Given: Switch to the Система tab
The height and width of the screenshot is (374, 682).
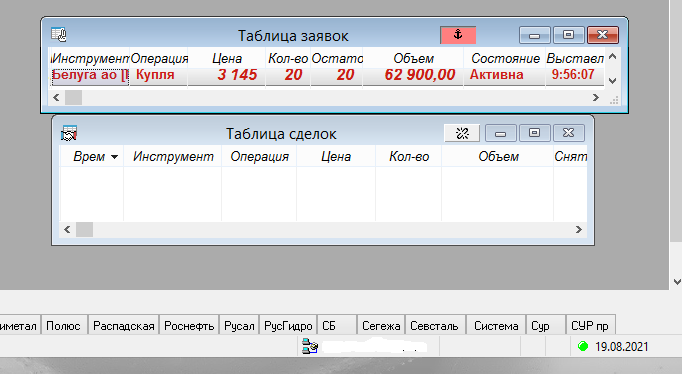Looking at the screenshot, I should tap(496, 326).
